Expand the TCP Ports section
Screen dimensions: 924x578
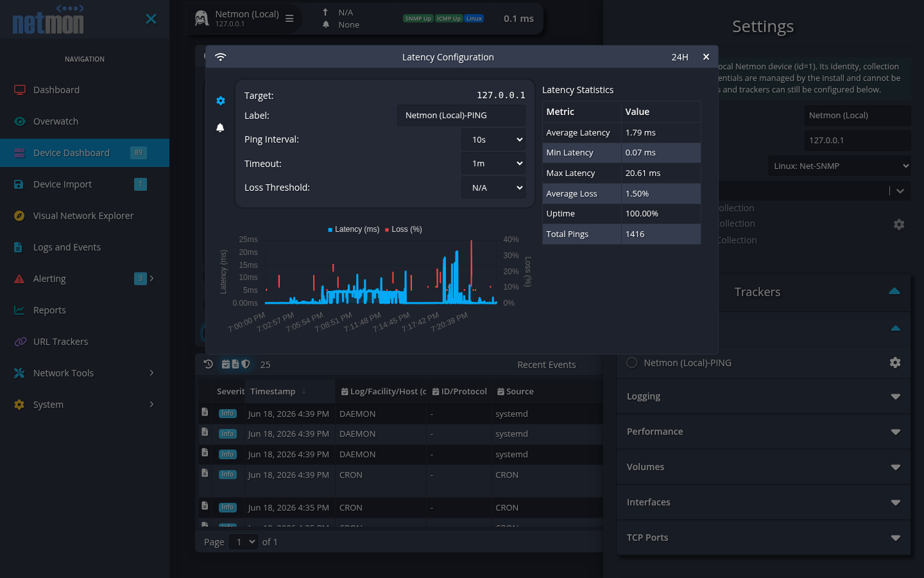(764, 538)
